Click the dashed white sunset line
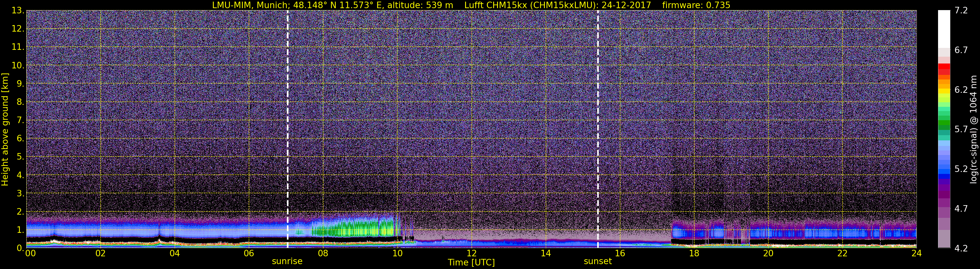980x269 pixels. click(598, 130)
